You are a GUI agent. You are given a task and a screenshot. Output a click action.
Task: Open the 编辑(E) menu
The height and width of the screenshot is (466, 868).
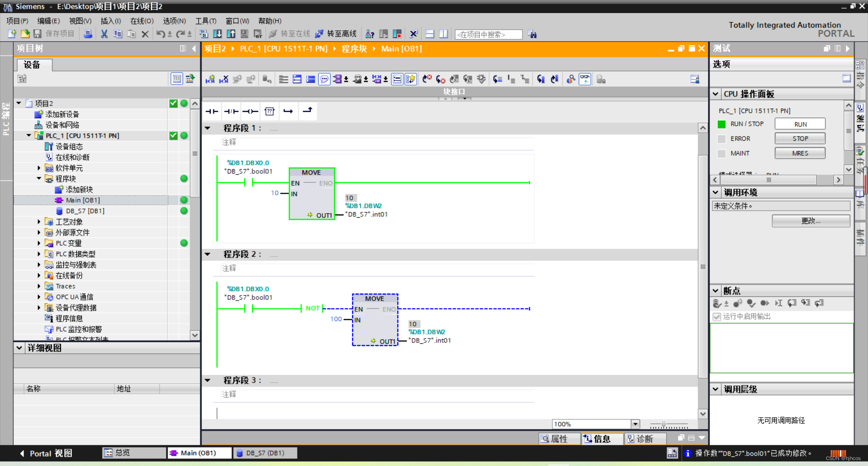pyautogui.click(x=48, y=21)
